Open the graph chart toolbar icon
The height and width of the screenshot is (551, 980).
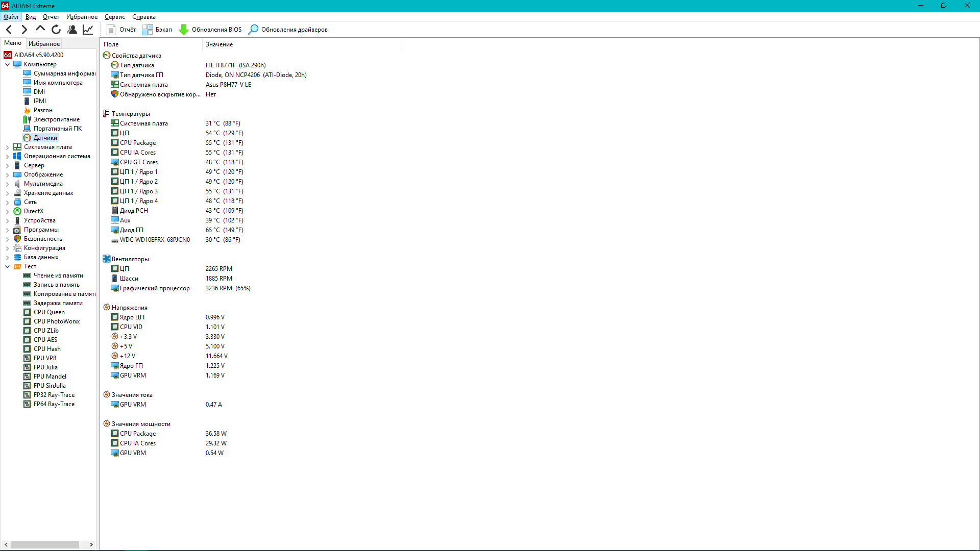tap(88, 30)
